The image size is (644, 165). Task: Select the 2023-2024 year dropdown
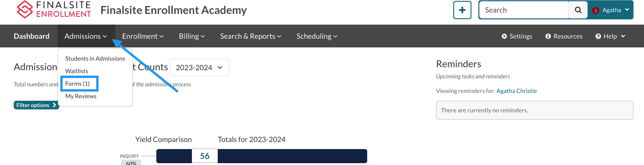199,67
